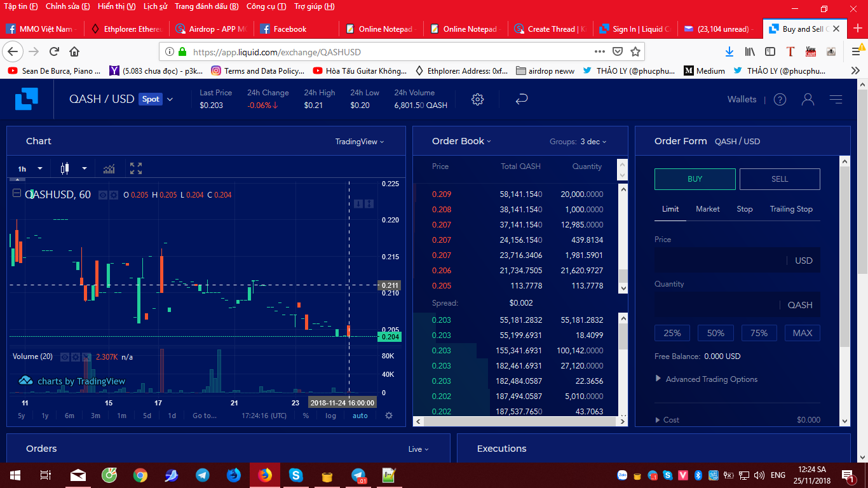Open the Công cụ (T) menu
This screenshot has width=868, height=488.
[x=266, y=6]
